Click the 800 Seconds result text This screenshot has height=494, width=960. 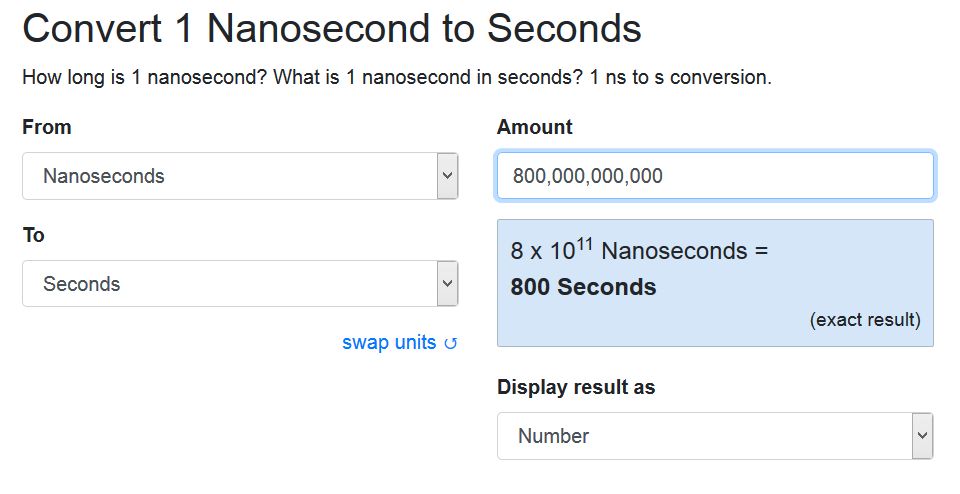[x=583, y=287]
